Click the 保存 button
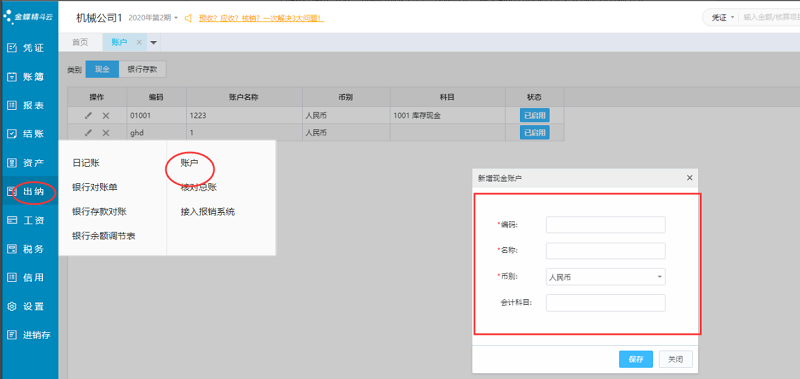 [636, 359]
